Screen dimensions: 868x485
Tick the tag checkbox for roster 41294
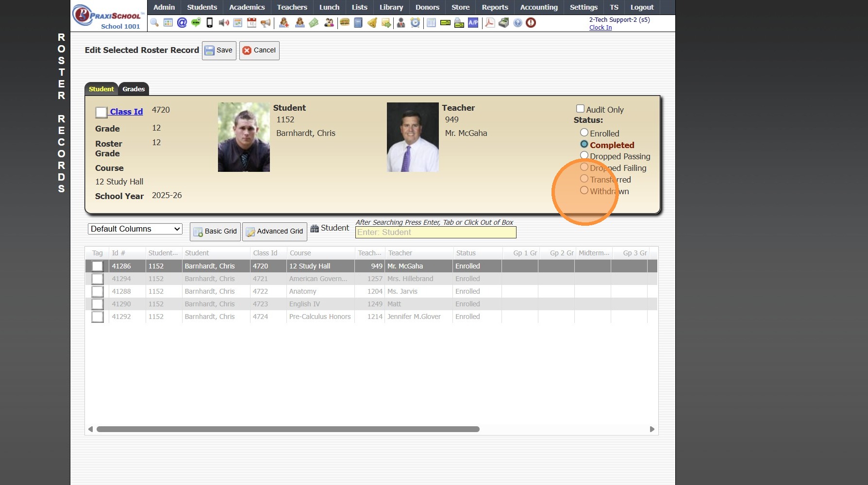click(x=98, y=279)
